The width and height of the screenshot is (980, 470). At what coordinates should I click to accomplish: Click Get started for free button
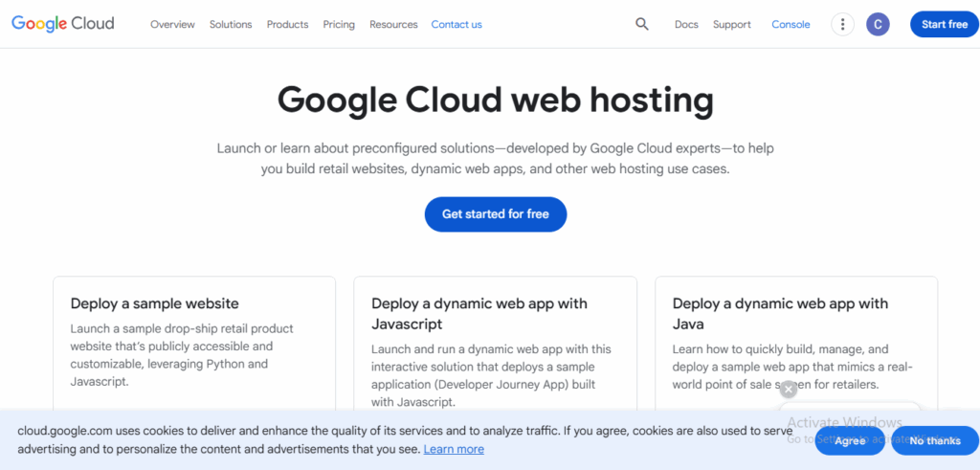pyautogui.click(x=496, y=214)
